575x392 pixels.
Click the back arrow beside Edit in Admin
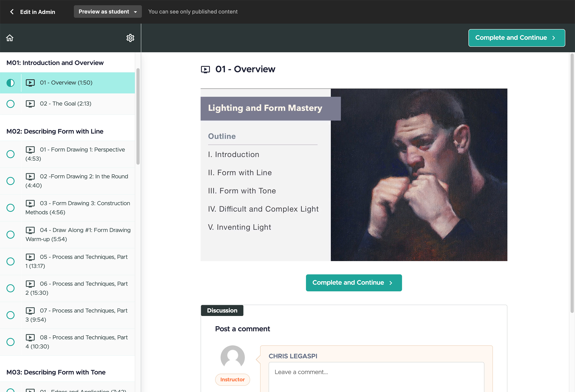(12, 12)
